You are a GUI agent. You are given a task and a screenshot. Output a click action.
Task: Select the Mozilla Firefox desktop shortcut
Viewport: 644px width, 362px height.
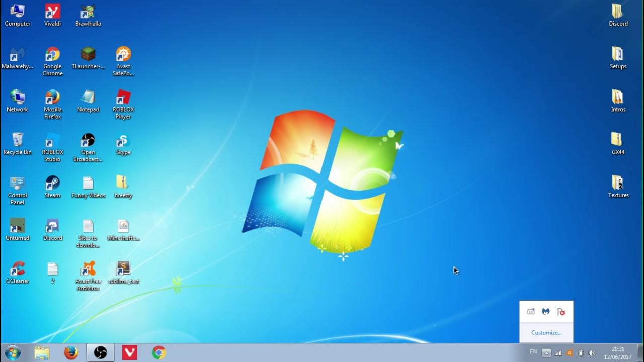pyautogui.click(x=52, y=104)
